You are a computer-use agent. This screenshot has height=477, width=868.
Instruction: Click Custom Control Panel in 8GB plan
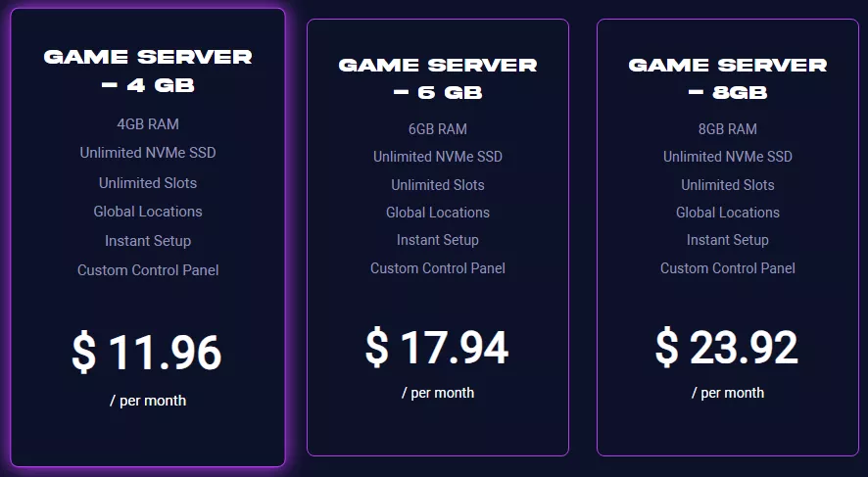click(x=728, y=268)
